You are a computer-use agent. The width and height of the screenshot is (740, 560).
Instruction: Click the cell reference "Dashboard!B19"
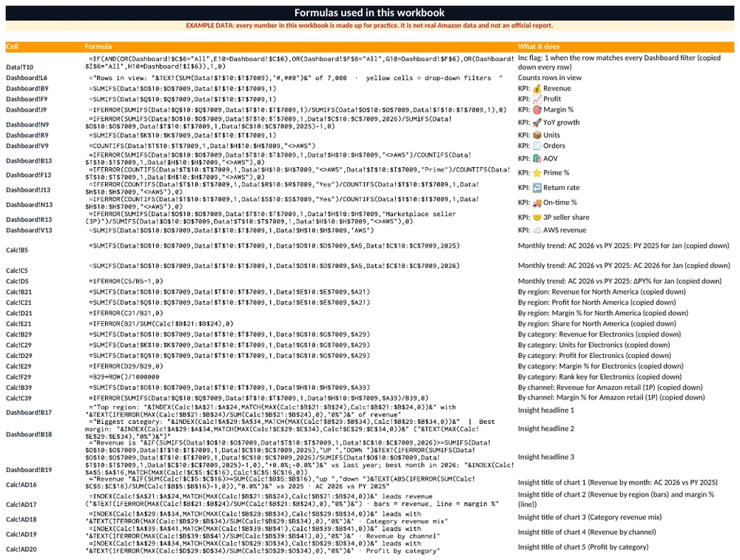30,470
